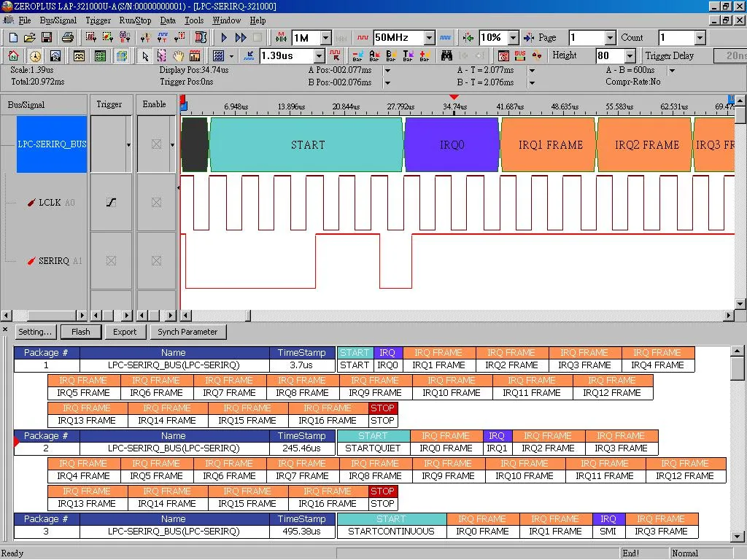Click the Add Bar plus icon

[x=425, y=55]
